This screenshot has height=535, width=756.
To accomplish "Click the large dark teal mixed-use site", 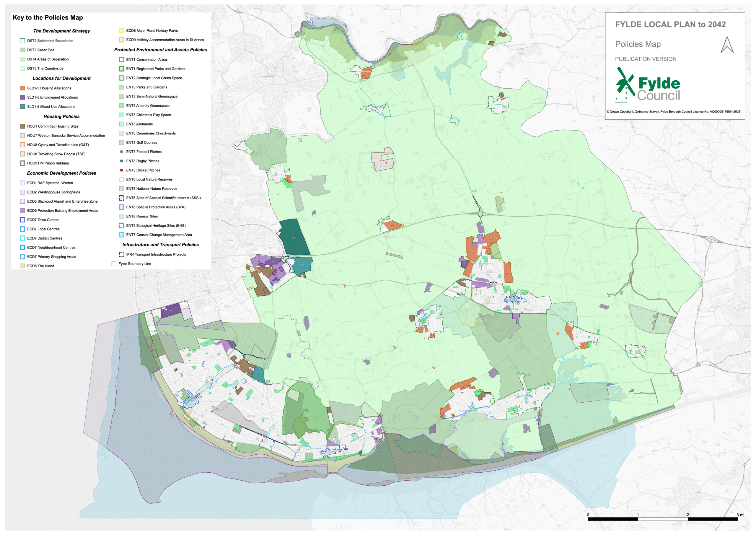I will (294, 237).
